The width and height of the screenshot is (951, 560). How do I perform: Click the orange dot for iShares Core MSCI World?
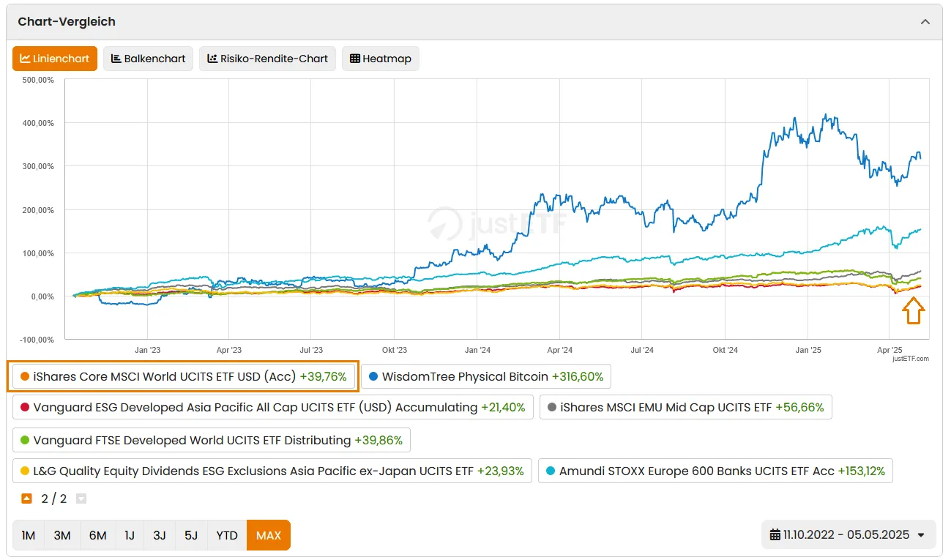pyautogui.click(x=25, y=377)
